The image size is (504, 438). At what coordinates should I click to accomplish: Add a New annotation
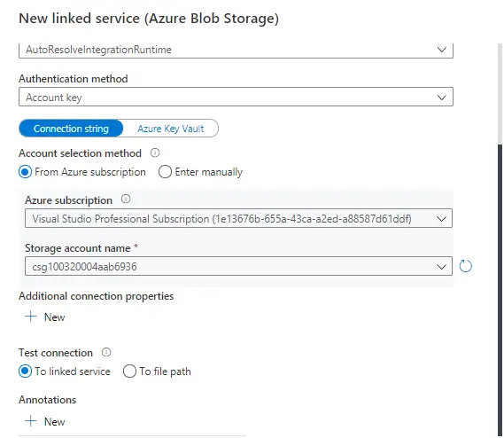pos(45,421)
